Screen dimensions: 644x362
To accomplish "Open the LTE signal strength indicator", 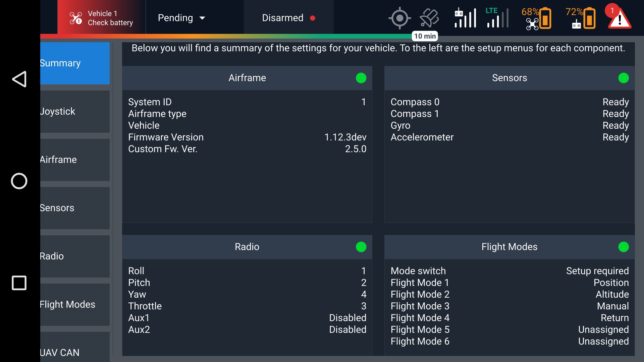I will click(497, 18).
